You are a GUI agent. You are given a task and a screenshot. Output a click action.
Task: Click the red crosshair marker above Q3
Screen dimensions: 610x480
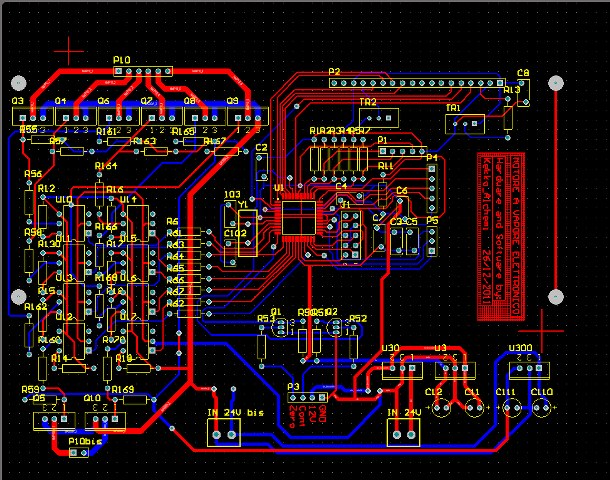click(x=69, y=49)
